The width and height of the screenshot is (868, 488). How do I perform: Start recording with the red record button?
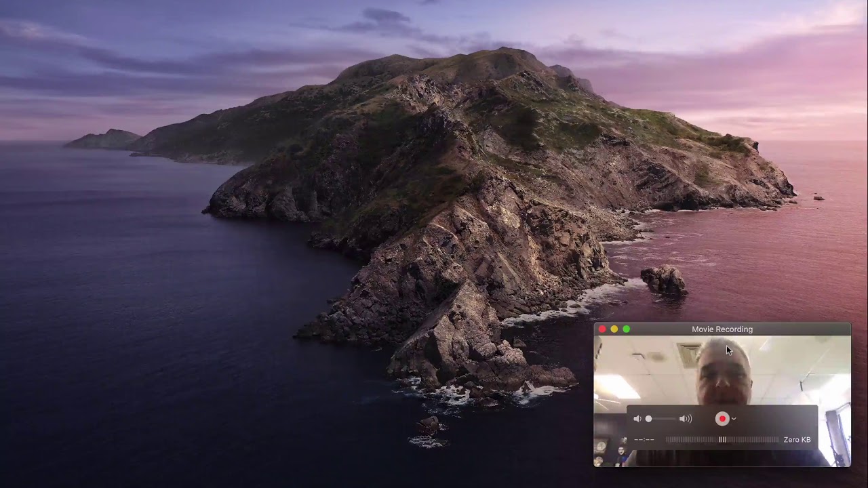[722, 419]
